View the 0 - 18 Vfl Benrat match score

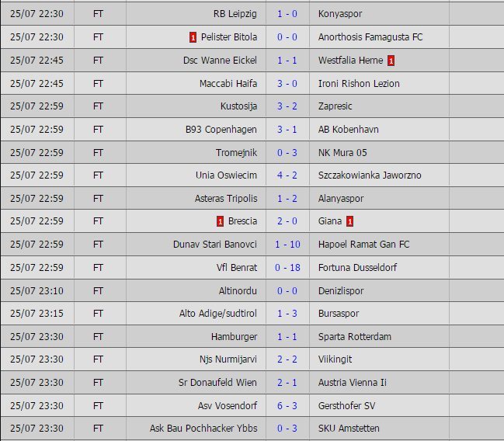point(287,267)
